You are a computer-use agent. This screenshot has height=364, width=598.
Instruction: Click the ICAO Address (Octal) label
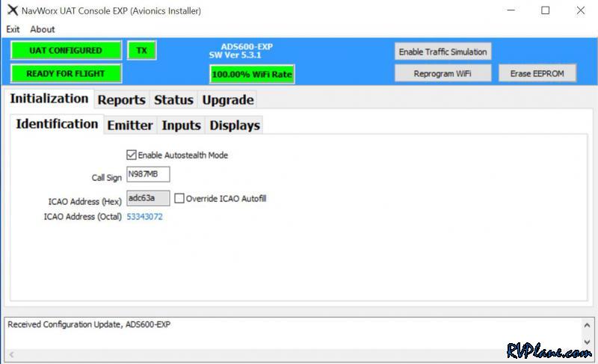click(83, 217)
